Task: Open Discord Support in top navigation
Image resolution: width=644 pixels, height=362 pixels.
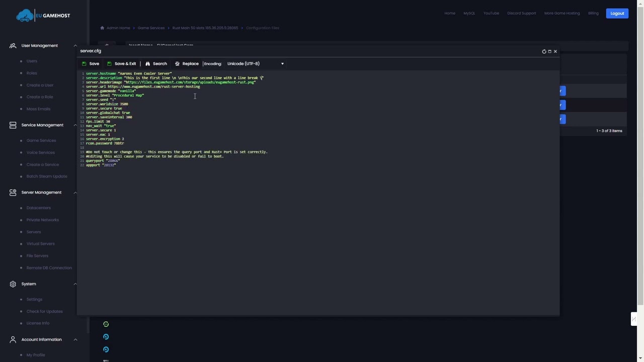Action: click(521, 14)
